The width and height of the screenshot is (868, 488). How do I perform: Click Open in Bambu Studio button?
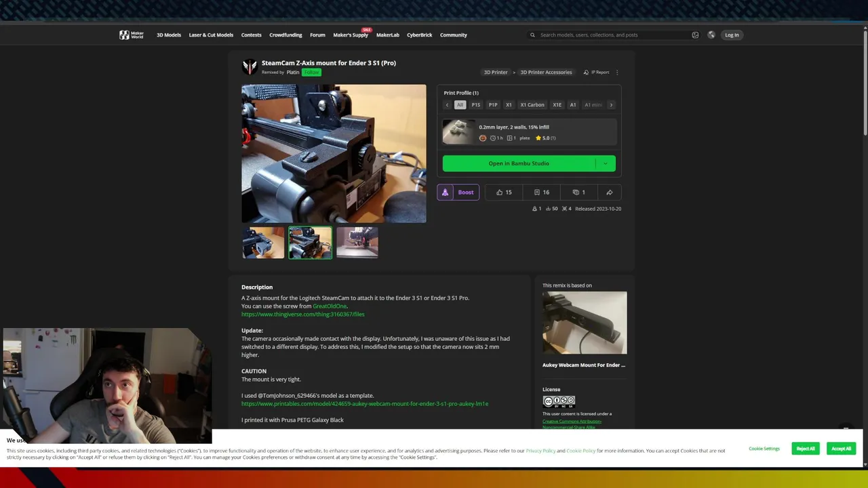click(519, 163)
